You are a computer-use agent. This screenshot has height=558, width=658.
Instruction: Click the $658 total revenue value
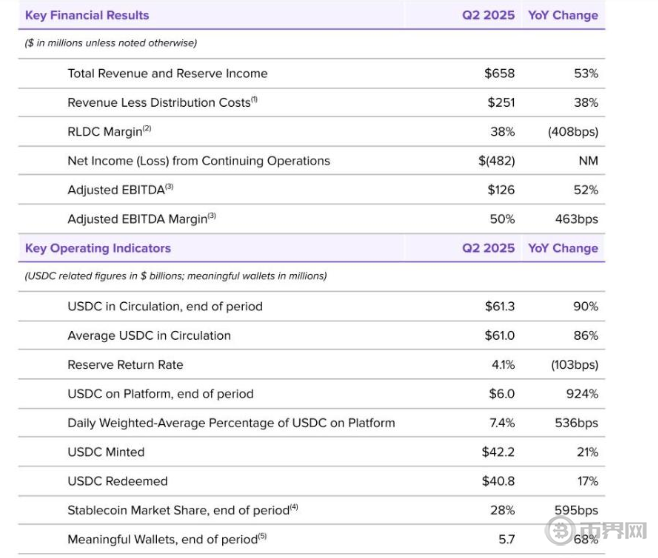[500, 73]
